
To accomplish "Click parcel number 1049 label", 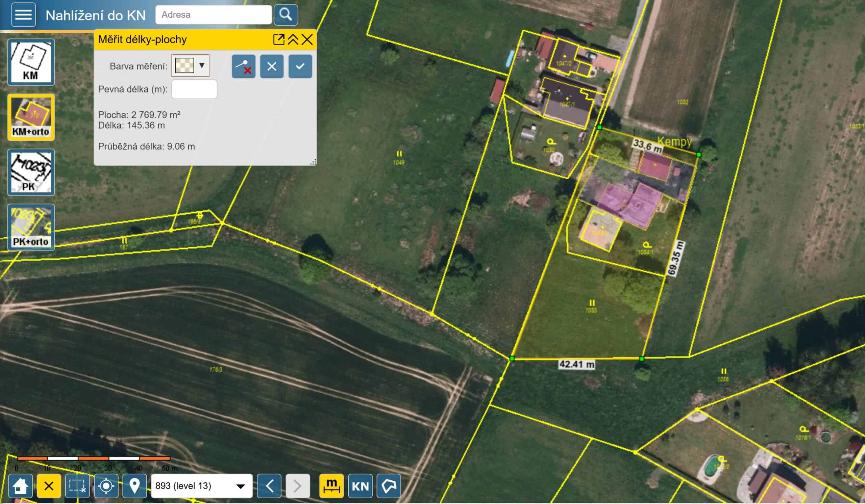I will (398, 162).
